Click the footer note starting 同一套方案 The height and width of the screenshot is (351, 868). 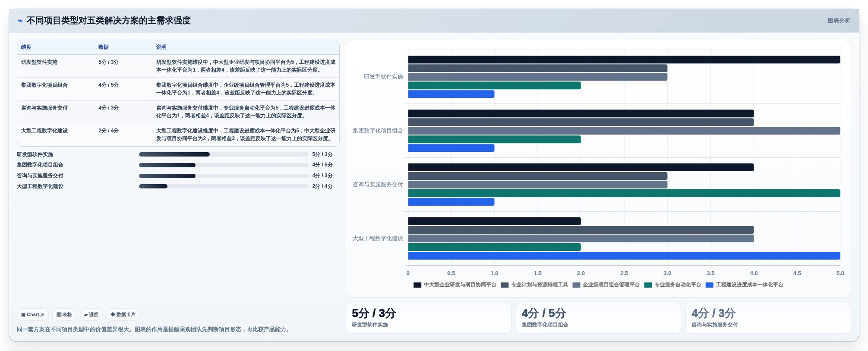pos(154,329)
